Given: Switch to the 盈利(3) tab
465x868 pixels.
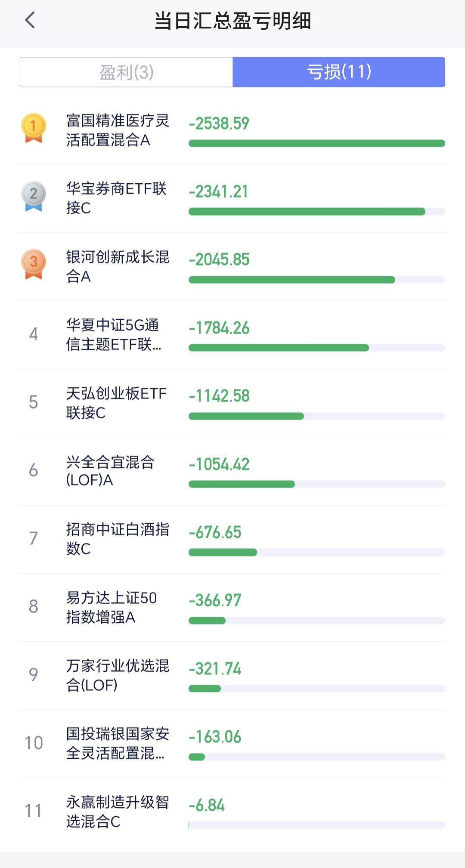Looking at the screenshot, I should pyautogui.click(x=127, y=72).
